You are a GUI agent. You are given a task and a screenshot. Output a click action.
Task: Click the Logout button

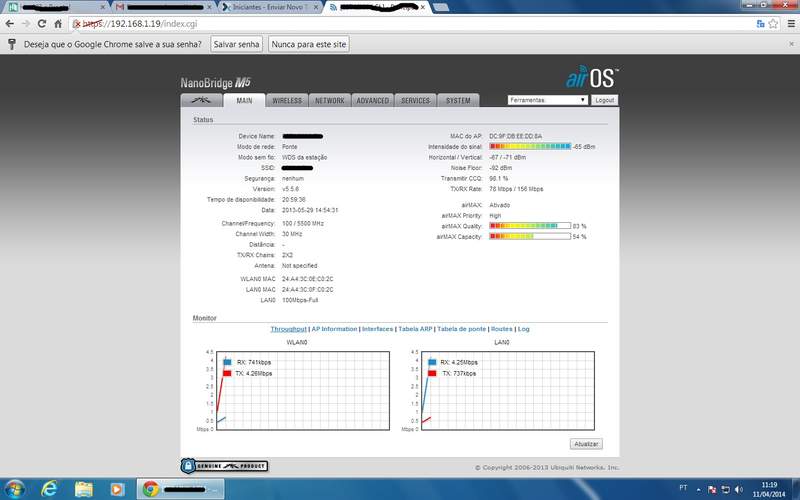coord(605,100)
